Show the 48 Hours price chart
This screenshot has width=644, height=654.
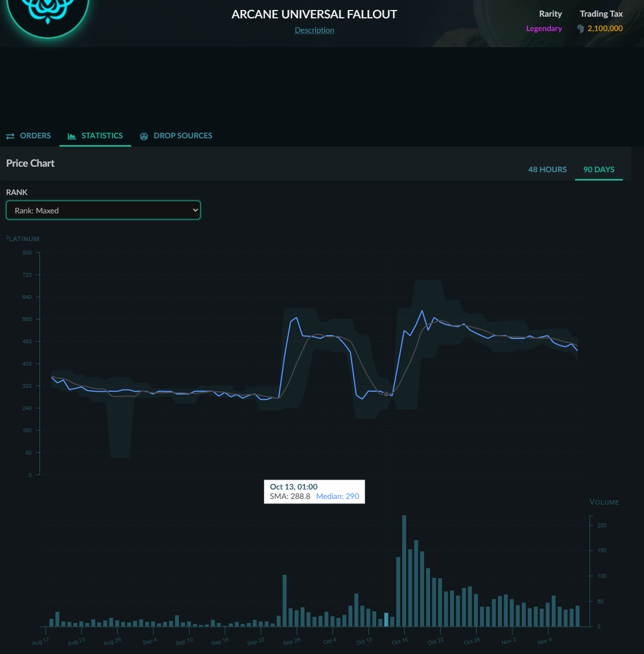click(x=547, y=169)
